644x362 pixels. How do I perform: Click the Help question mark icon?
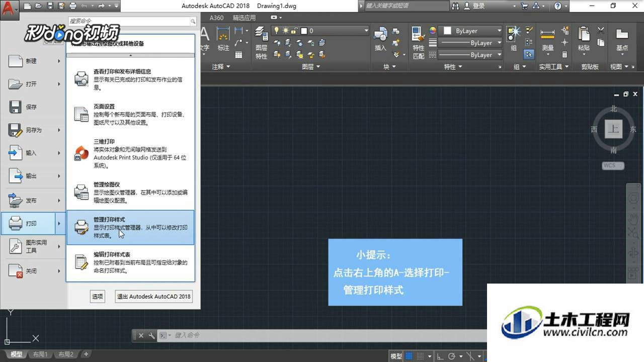557,6
